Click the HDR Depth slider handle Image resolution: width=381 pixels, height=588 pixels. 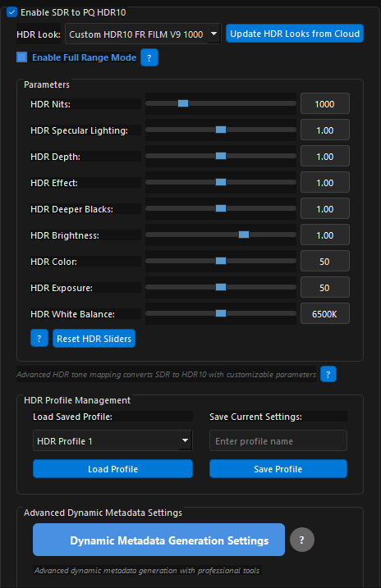(221, 156)
